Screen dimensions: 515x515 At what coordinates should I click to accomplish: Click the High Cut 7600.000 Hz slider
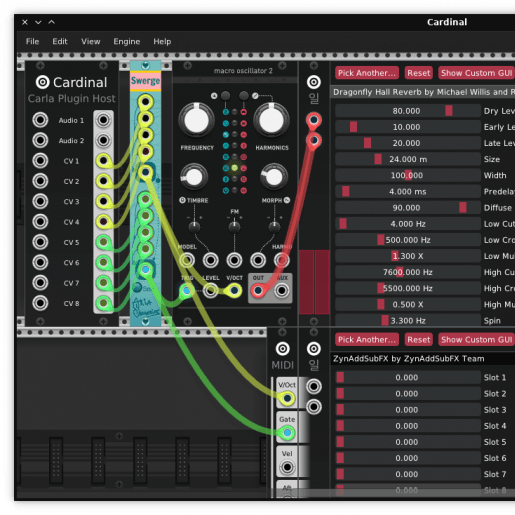pyautogui.click(x=408, y=272)
